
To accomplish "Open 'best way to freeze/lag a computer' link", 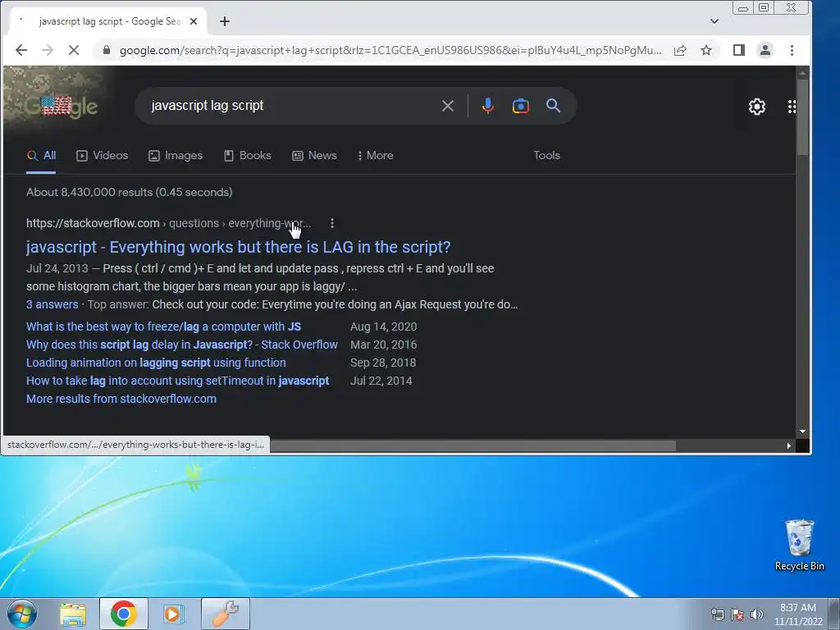I will tap(163, 326).
